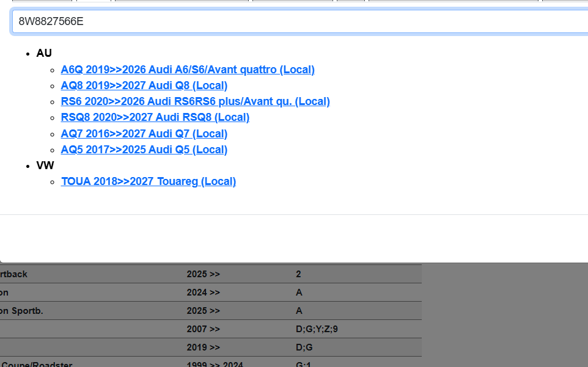Screen dimensions: 588x367
Task: Click the code cell showing 2
Action: [298, 274]
